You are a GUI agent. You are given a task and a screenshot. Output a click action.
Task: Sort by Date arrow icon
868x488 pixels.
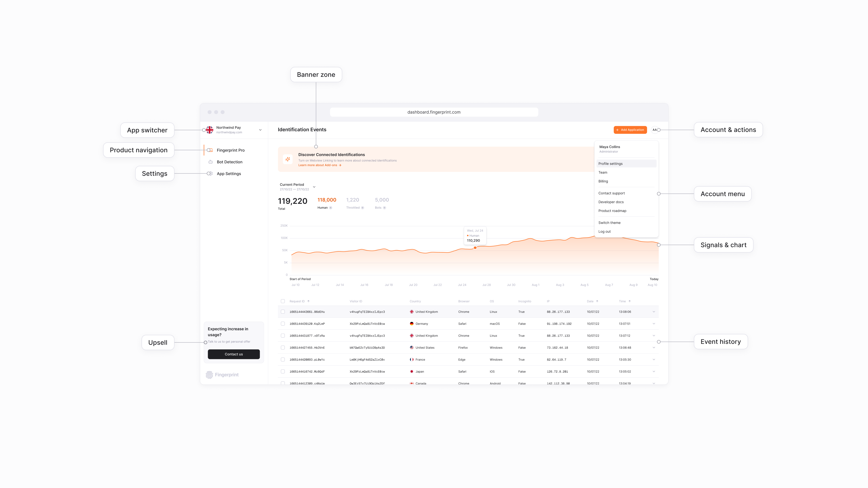[x=597, y=301]
